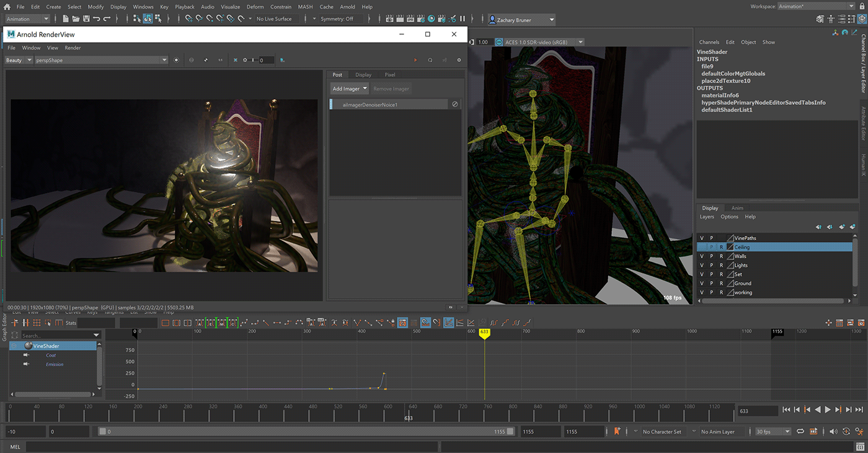Click the Add Imager button

(349, 89)
